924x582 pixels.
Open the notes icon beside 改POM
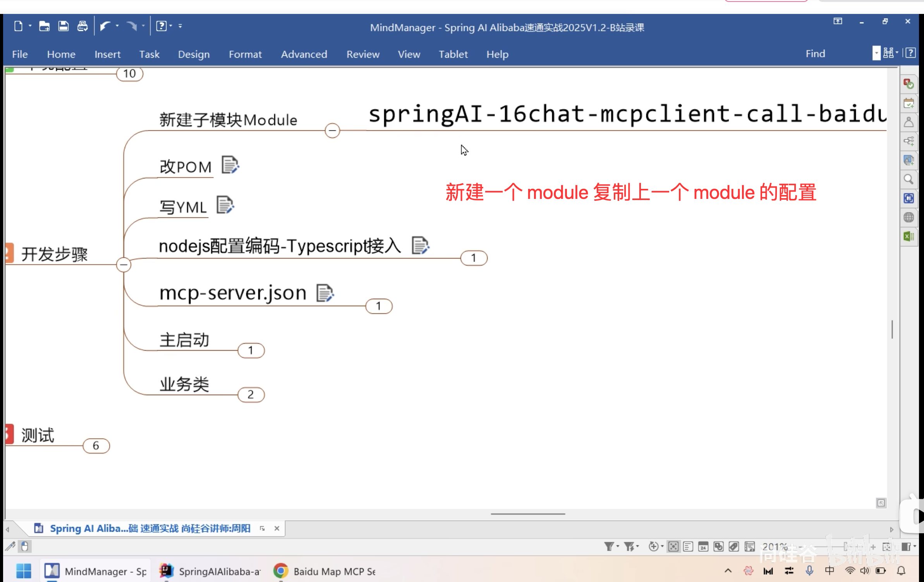(230, 165)
